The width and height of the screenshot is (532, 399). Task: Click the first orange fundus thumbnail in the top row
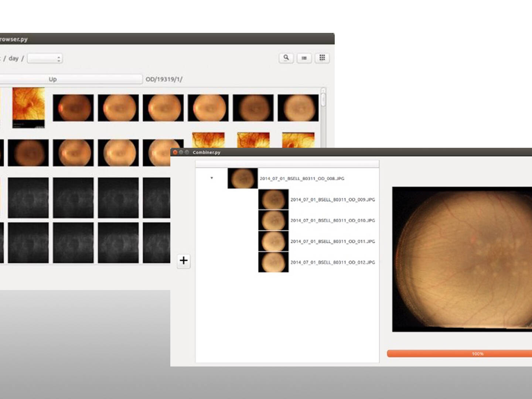pos(74,108)
